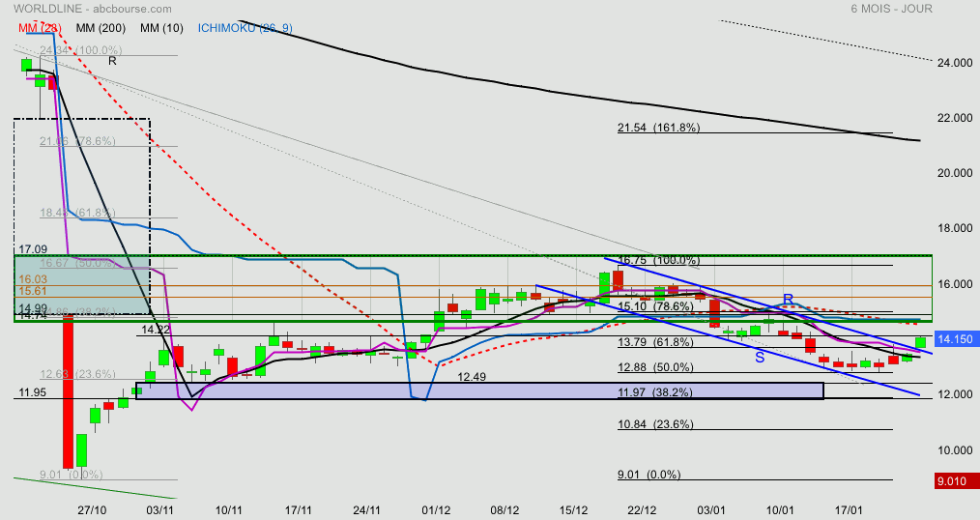
Task: Click the 12.000 price axis label
Action: pos(955,394)
